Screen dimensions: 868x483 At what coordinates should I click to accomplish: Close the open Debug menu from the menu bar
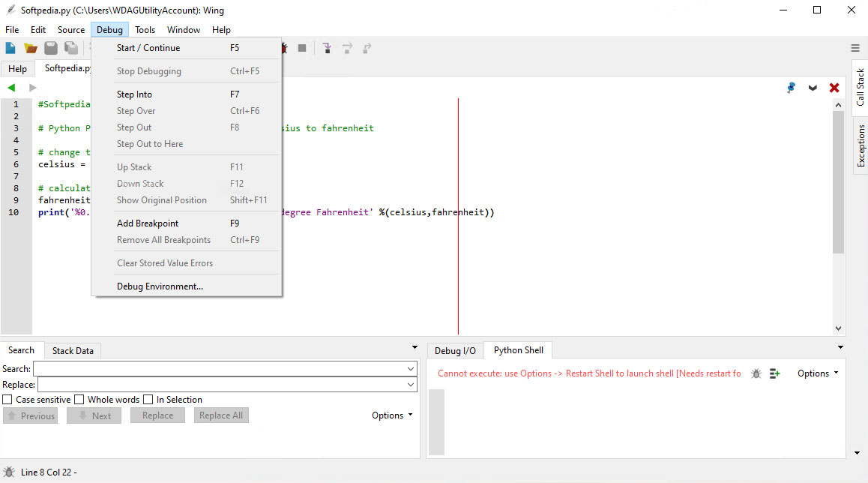pyautogui.click(x=109, y=30)
